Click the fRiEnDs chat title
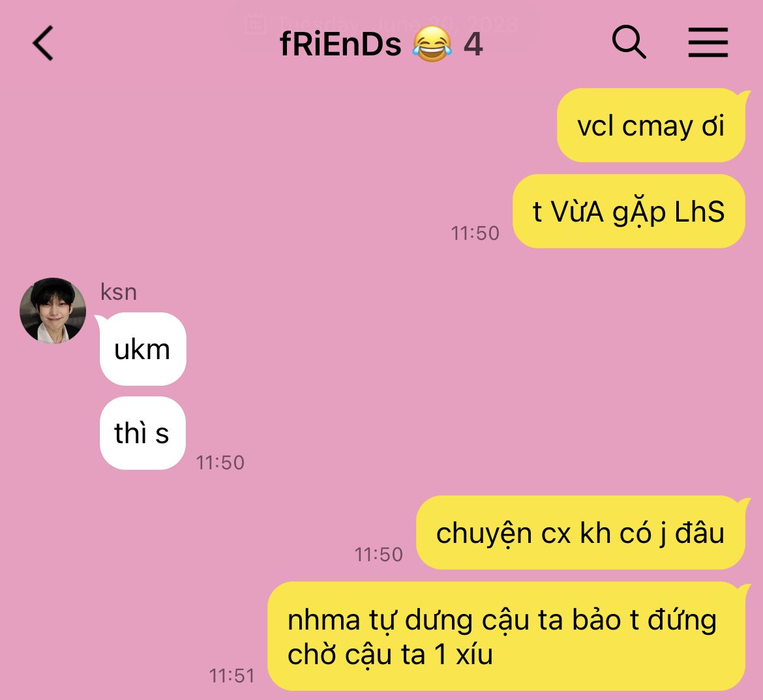The height and width of the screenshot is (700, 763). tap(340, 44)
